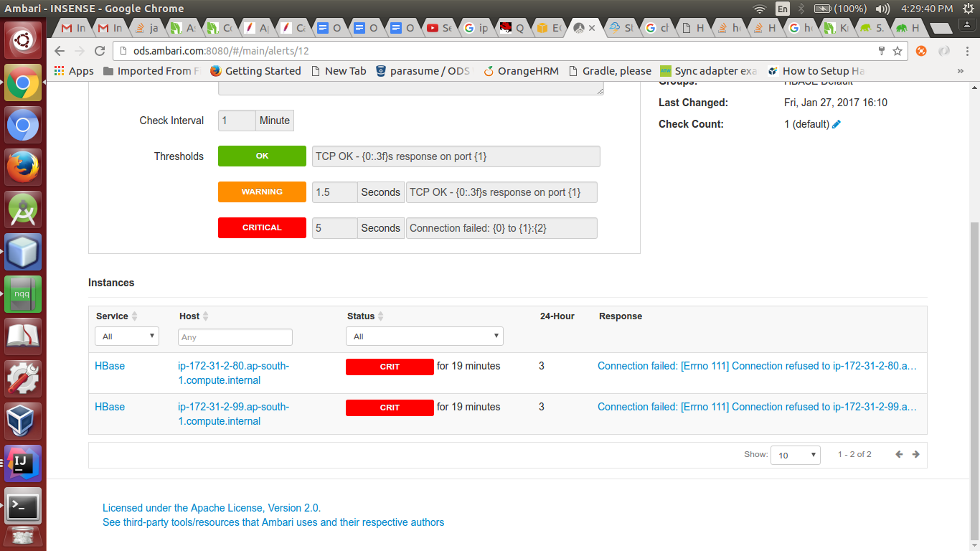The width and height of the screenshot is (980, 551).
Task: Open the Bluetooth indicator menu
Action: (x=801, y=9)
